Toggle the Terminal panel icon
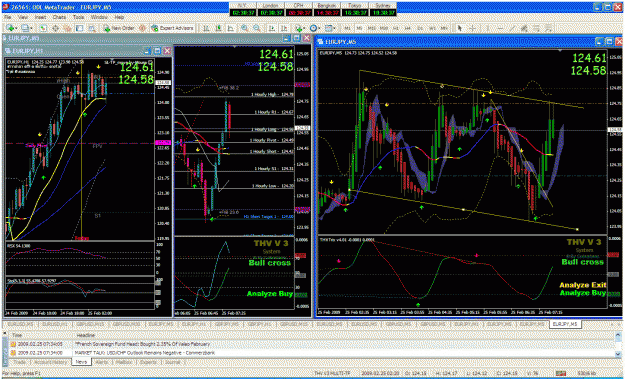The height and width of the screenshot is (379, 625). point(80,28)
